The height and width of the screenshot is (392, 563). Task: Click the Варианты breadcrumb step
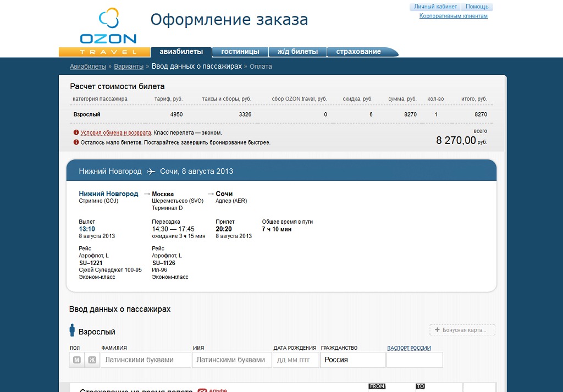129,65
